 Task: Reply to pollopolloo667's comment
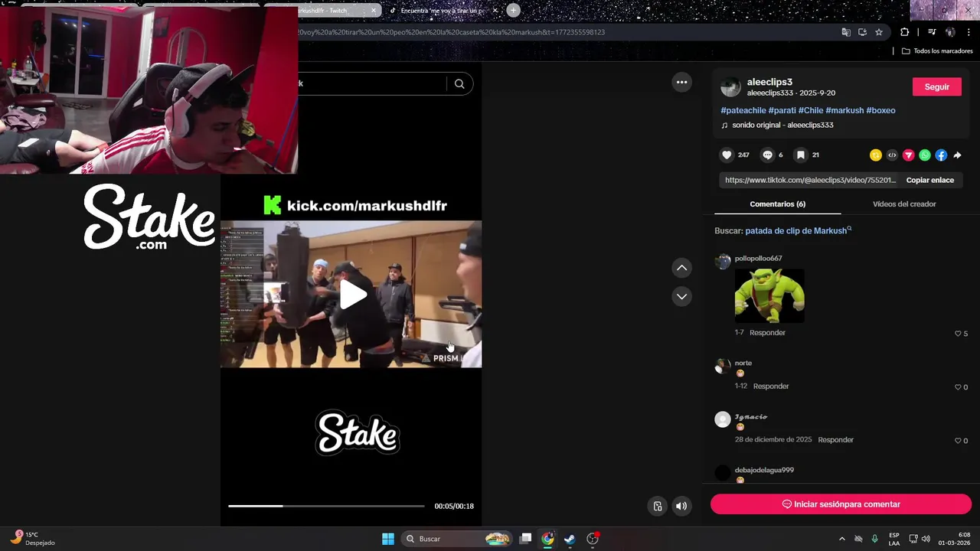tap(767, 333)
